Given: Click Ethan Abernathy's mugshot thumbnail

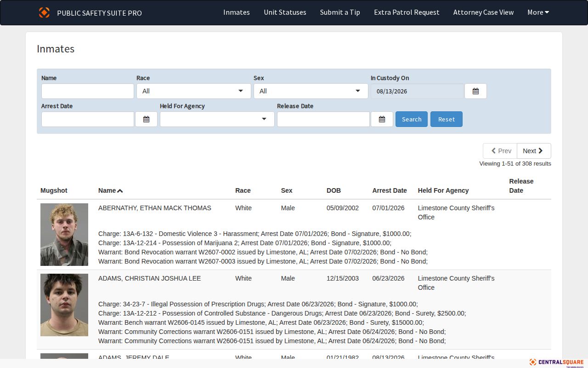Looking at the screenshot, I should coord(64,235).
